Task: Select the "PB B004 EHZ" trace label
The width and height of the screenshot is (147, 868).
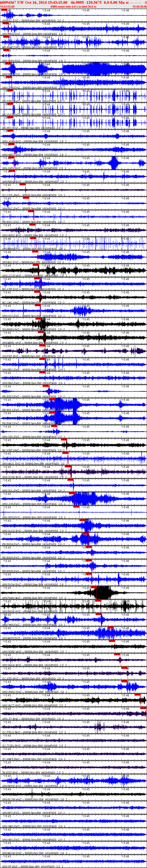Action: 34,545
